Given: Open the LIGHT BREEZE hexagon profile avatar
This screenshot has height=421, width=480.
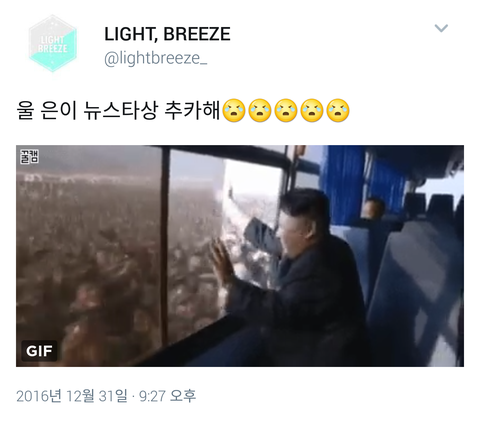Looking at the screenshot, I should [53, 43].
